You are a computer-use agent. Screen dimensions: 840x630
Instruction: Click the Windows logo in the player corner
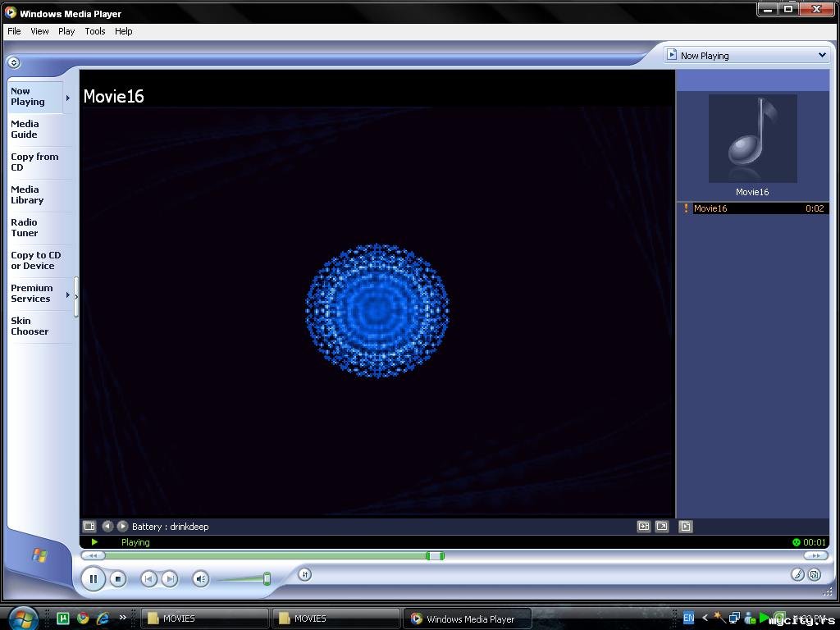tap(39, 555)
